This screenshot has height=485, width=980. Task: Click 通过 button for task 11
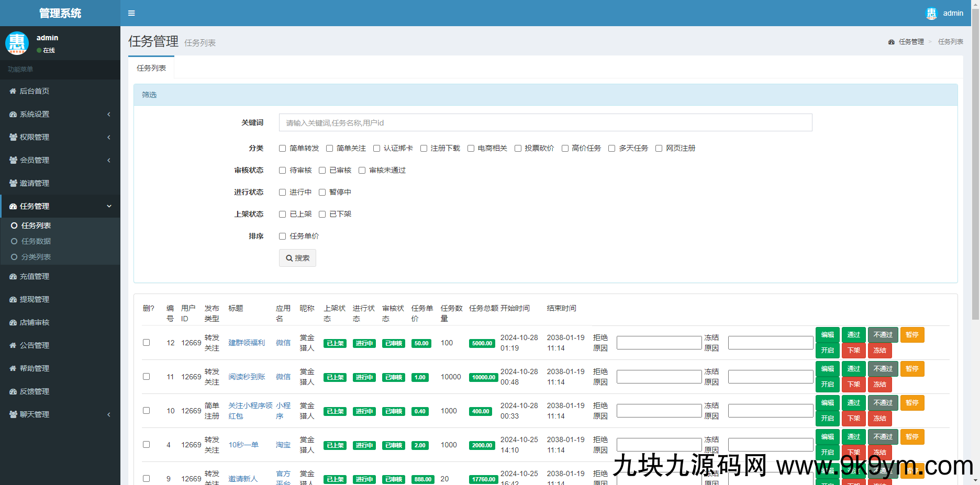(854, 369)
